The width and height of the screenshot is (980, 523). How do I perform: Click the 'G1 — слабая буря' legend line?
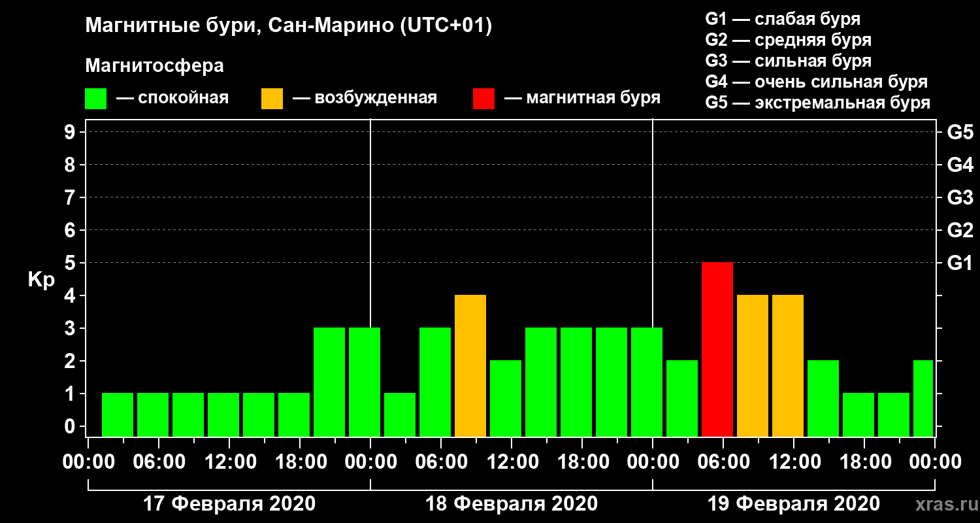coord(783,19)
